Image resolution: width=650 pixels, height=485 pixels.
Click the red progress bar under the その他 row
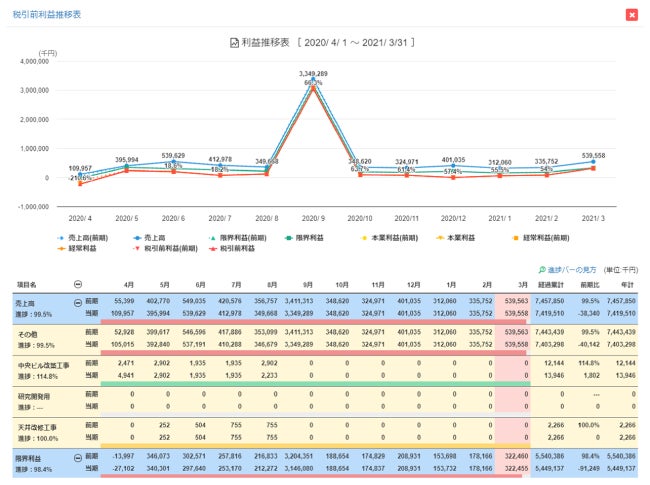point(313,353)
